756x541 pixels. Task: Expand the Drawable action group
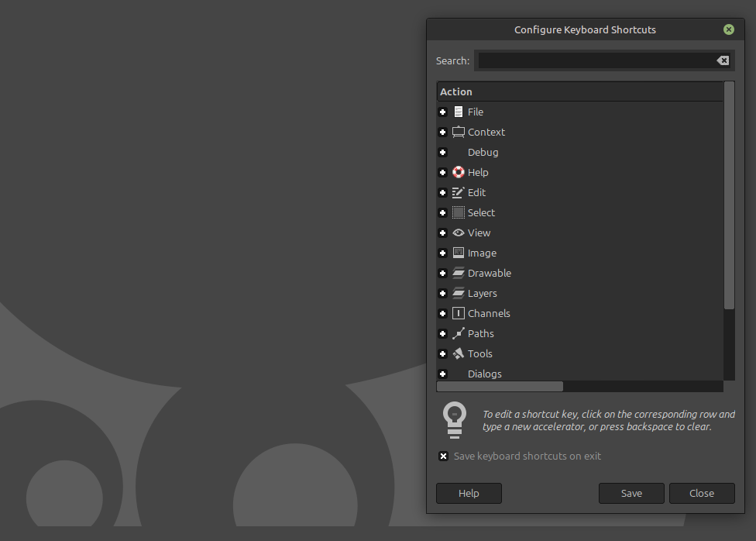tap(442, 273)
